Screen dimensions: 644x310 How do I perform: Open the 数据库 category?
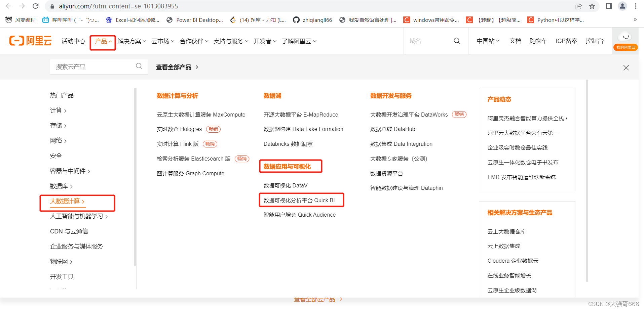click(x=61, y=186)
